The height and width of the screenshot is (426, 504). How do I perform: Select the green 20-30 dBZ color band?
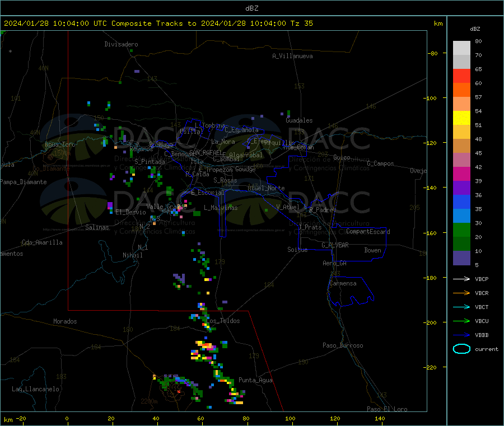[461, 230]
